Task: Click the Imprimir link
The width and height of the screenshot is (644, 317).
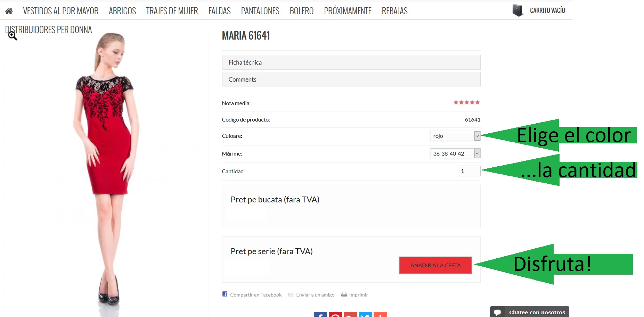Action: click(358, 295)
